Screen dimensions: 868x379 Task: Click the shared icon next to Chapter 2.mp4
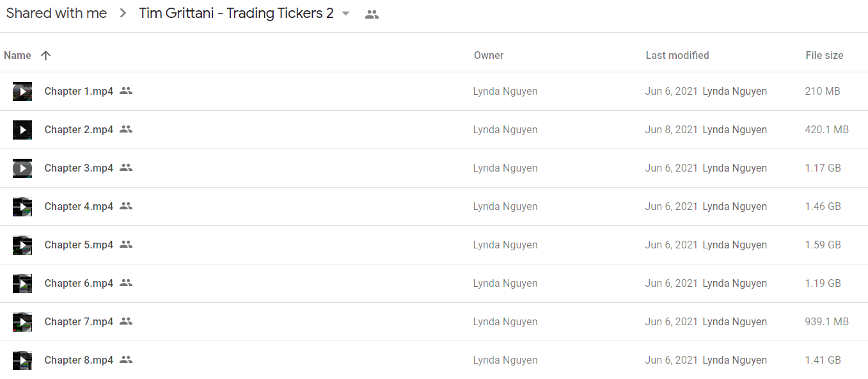126,129
